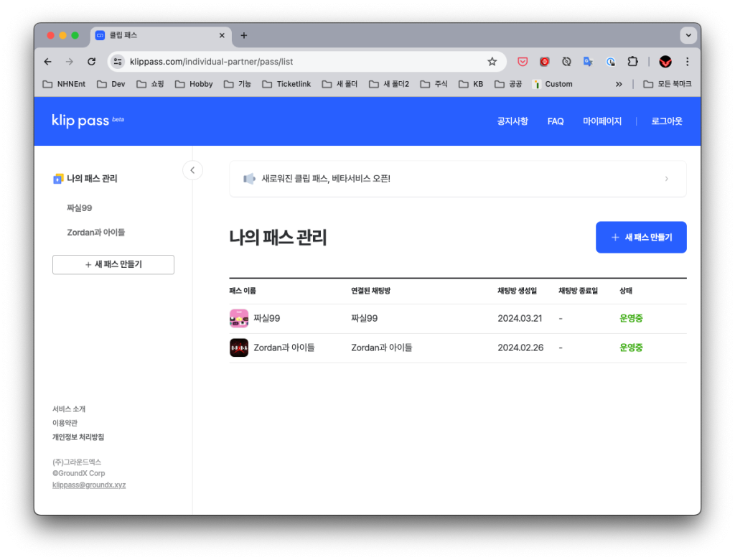Open 짜실99 in the sidebar

coord(79,207)
